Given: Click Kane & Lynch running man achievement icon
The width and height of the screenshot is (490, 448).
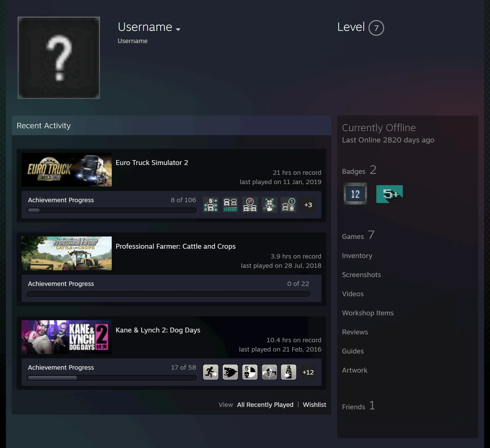Looking at the screenshot, I should pos(211,372).
